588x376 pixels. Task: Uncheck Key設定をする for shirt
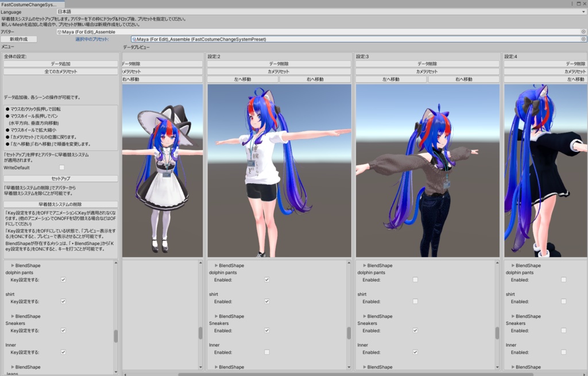[x=63, y=301]
